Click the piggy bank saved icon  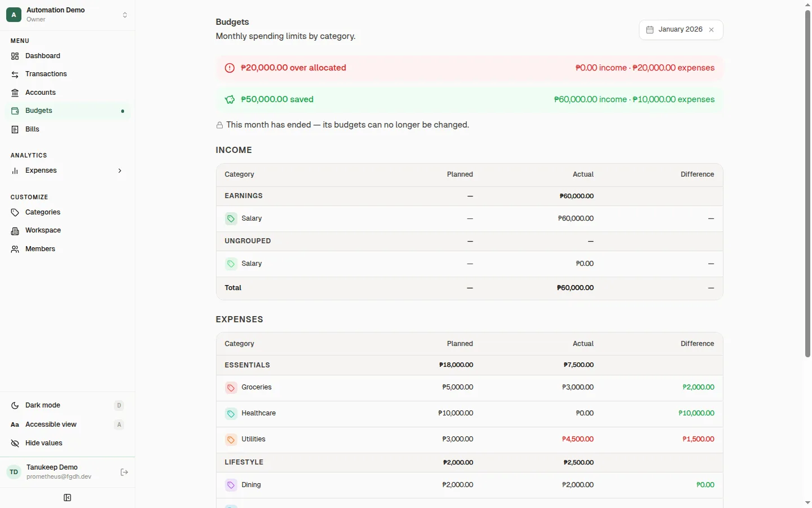tap(230, 99)
